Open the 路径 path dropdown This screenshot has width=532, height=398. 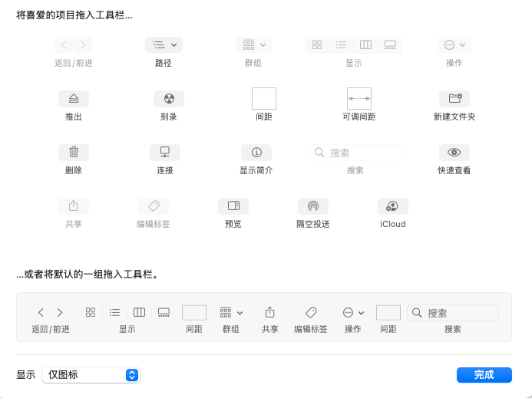164,44
